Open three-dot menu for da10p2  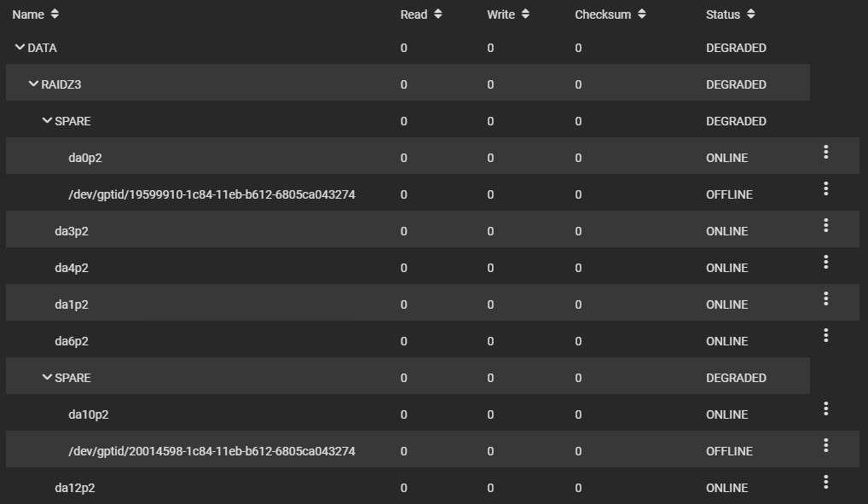825,408
